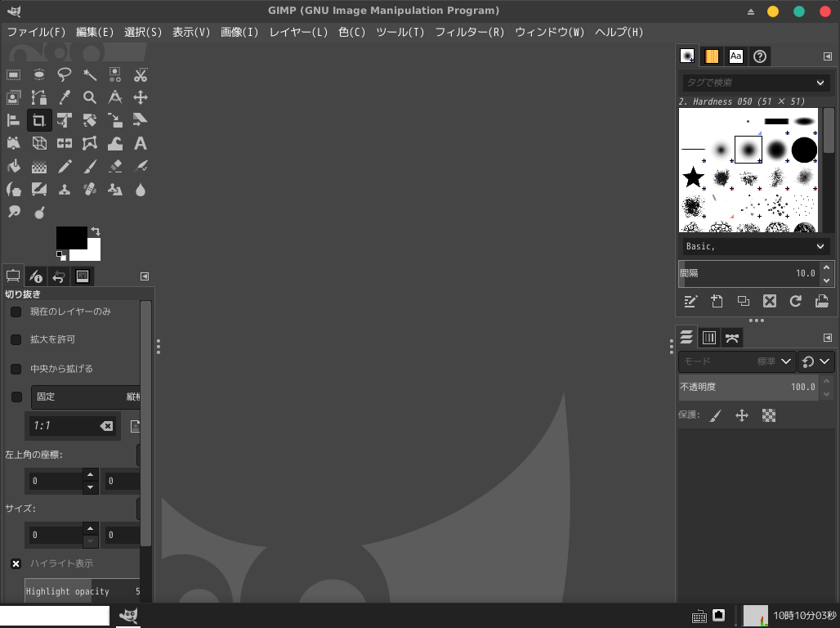Screen dimensions: 840x628
Task: Open Undo History tab
Action: pyautogui.click(x=59, y=276)
